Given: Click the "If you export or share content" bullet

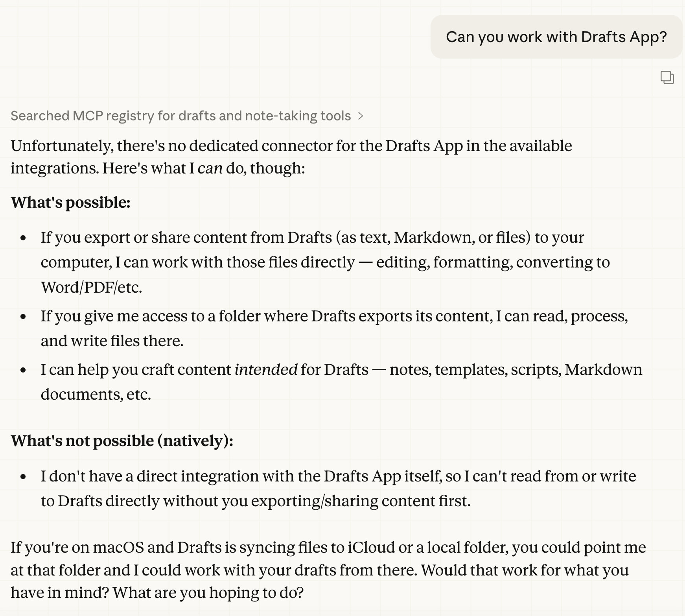Looking at the screenshot, I should [x=312, y=238].
